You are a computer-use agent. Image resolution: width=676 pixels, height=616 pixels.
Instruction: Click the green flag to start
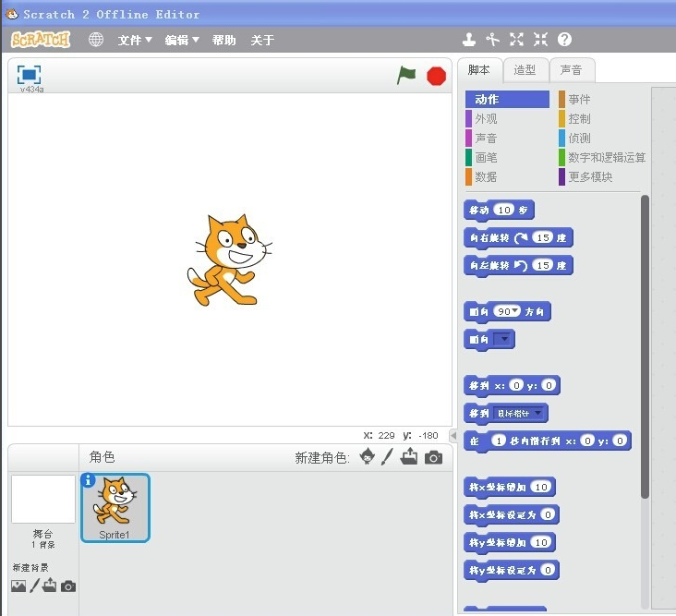coord(406,76)
